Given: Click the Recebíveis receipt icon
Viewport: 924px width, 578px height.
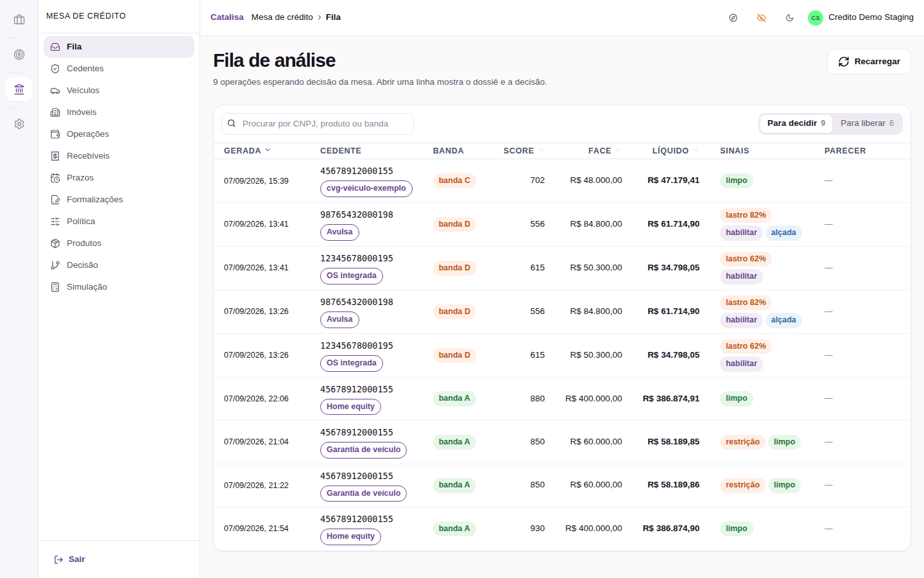Looking at the screenshot, I should (x=55, y=156).
